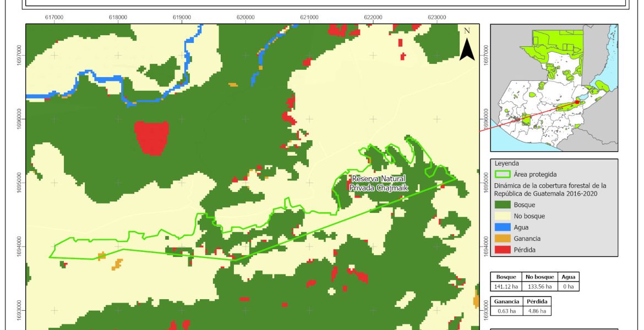Click the Agua 0 ha table cell
Image resolution: width=644 pixels, height=330 pixels.
pyautogui.click(x=568, y=287)
